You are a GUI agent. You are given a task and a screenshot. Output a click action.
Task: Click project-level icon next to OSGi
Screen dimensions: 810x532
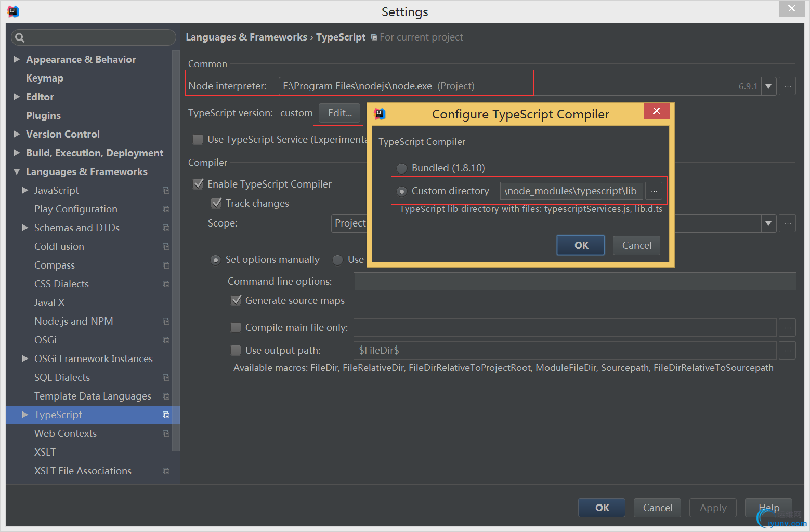[166, 340]
